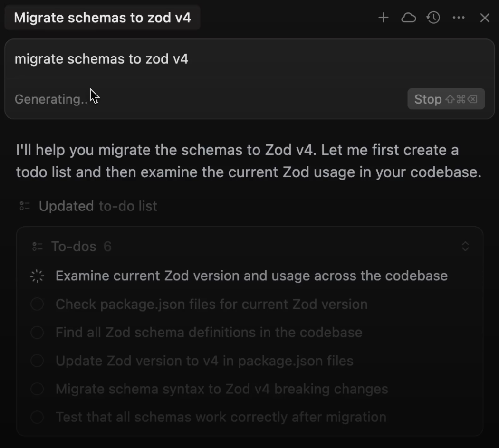Select Examine current Zod version todo item
This screenshot has height=448, width=499.
click(251, 276)
